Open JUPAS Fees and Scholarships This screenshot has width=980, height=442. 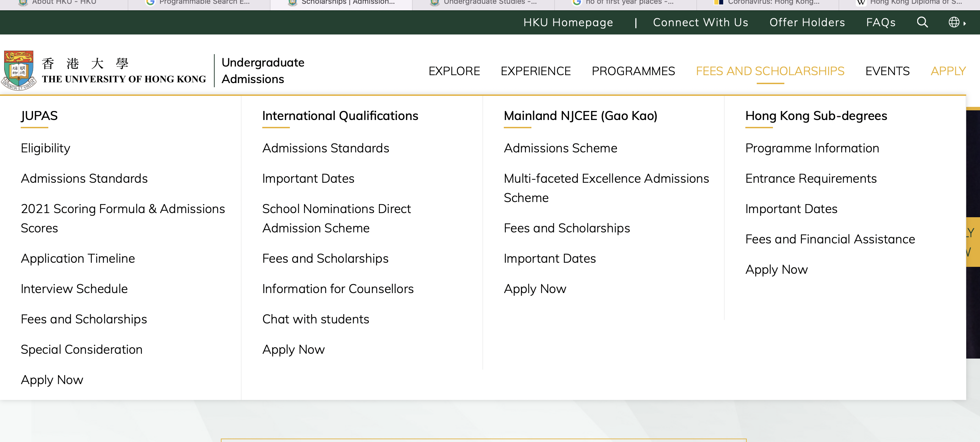[84, 319]
